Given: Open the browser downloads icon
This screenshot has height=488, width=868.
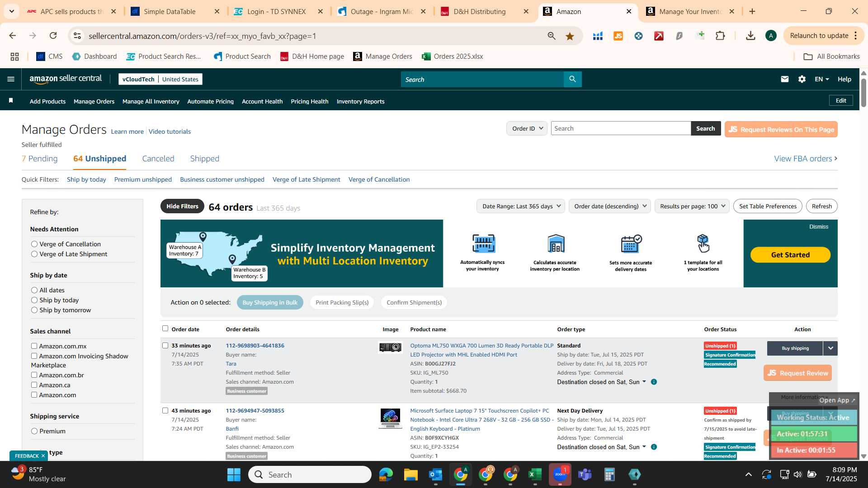Looking at the screenshot, I should (750, 36).
